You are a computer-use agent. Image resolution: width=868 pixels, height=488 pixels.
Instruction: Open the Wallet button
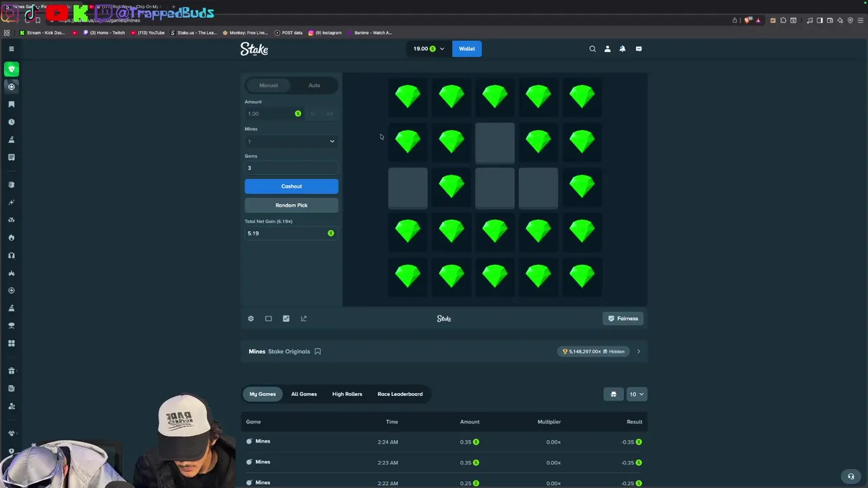467,49
